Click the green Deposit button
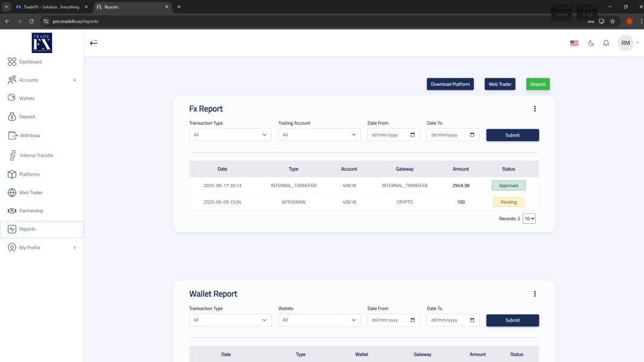The width and height of the screenshot is (644, 362). (x=538, y=84)
